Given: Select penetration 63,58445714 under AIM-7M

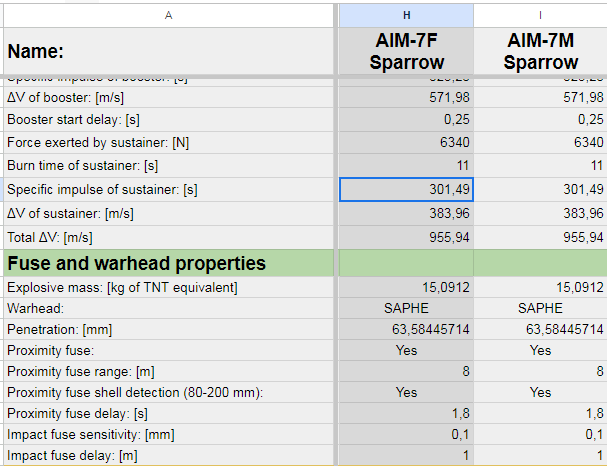Looking at the screenshot, I should (540, 329).
